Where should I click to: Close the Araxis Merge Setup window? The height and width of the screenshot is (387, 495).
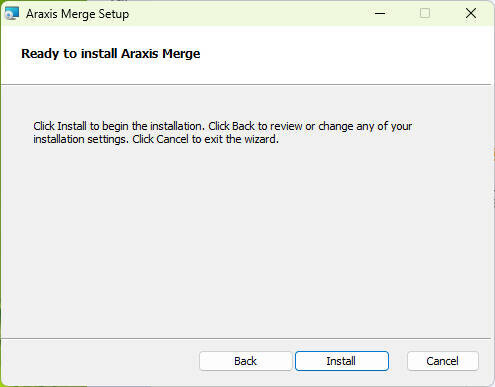[x=471, y=14]
